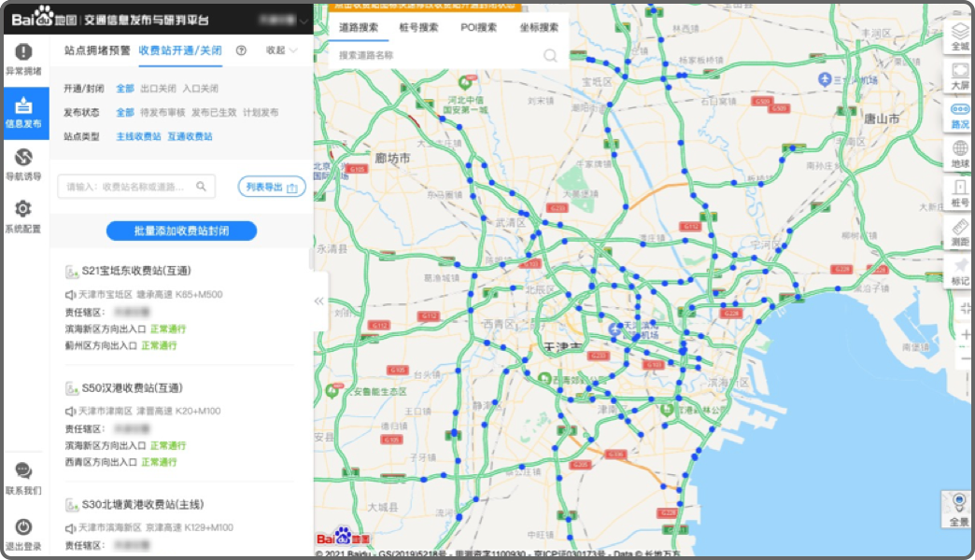Collapse filters using 收起 chevron
The width and height of the screenshot is (975, 560).
point(282,50)
